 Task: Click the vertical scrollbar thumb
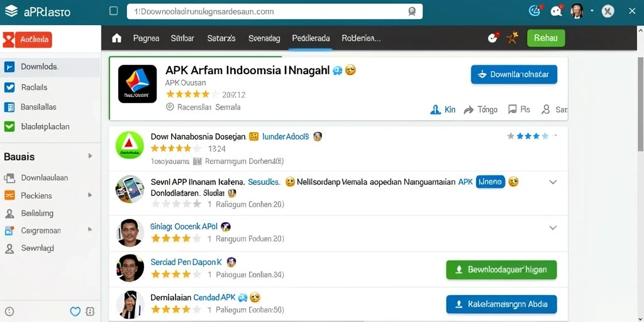640,104
